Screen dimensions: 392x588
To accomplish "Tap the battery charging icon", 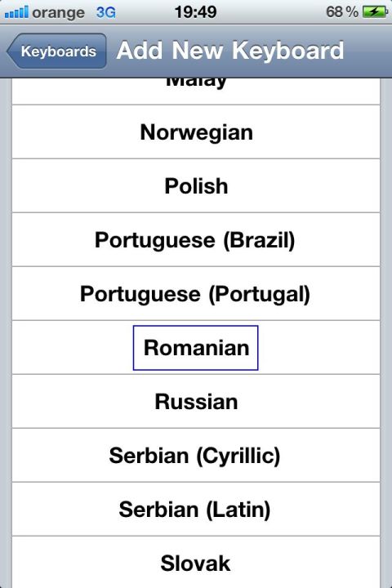I will point(375,12).
